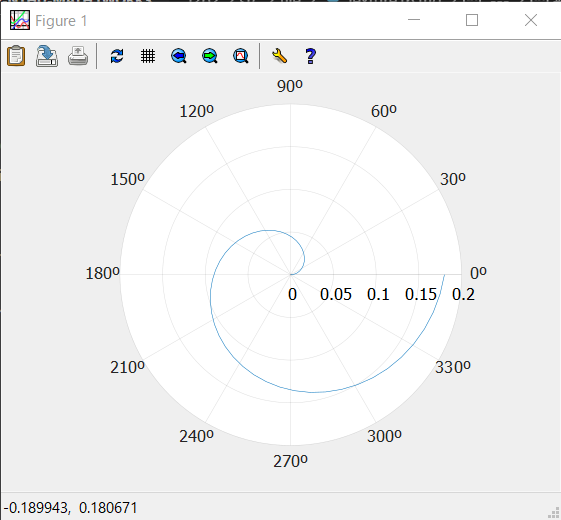Click the Figure 1 window icon
This screenshot has height=520, width=561.
point(20,20)
